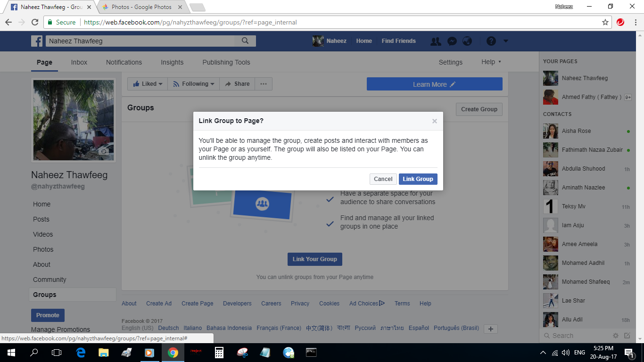
Task: Open the Chrome menu three dots
Action: click(x=635, y=22)
